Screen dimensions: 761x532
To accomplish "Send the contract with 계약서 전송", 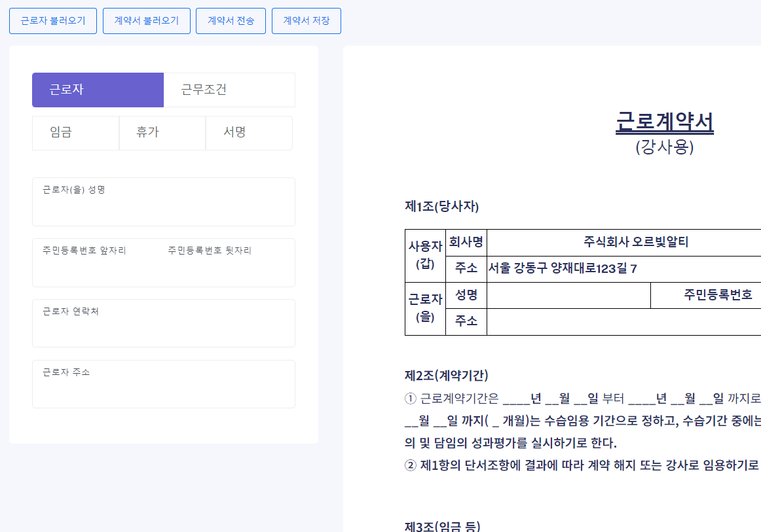I will 231,21.
